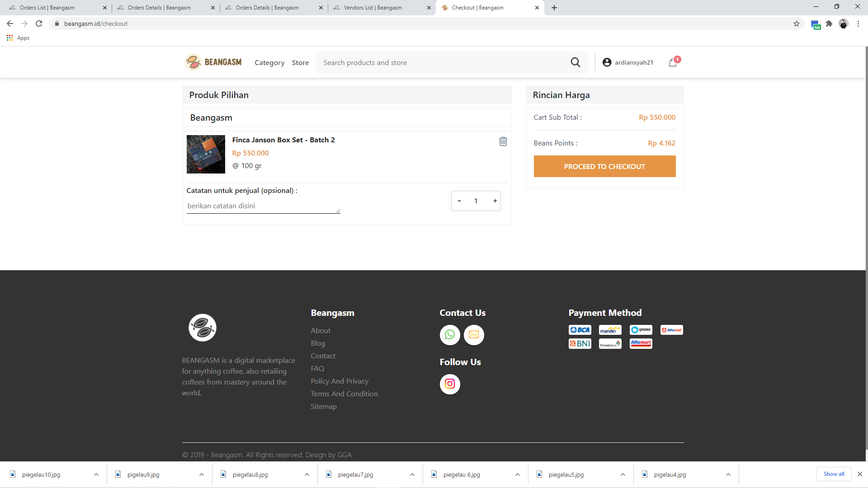The width and height of the screenshot is (868, 488).
Task: Click Show all downloads
Action: coord(834,474)
